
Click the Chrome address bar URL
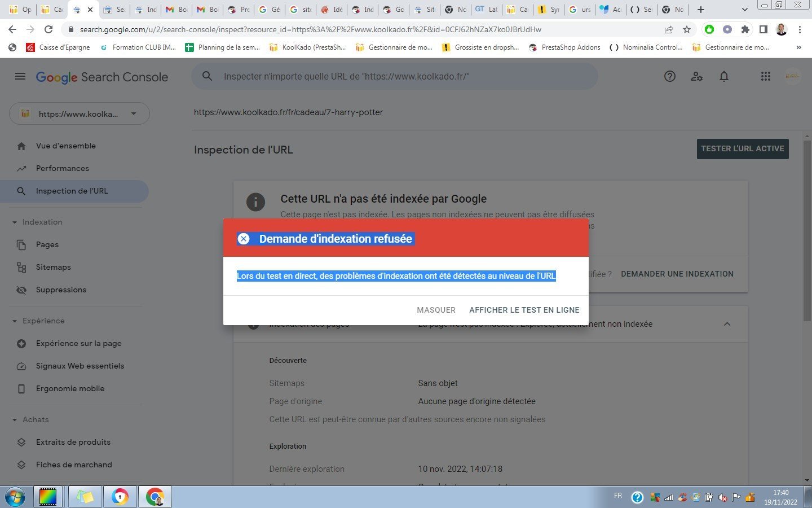pyautogui.click(x=310, y=29)
